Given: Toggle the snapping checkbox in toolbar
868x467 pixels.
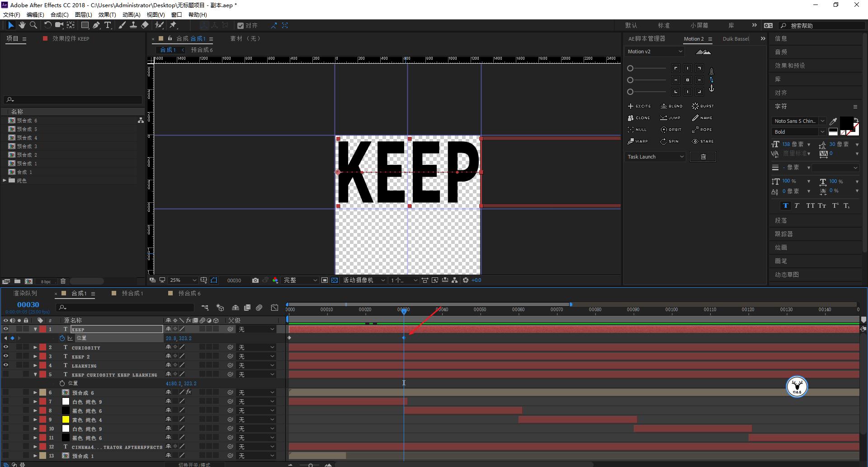Looking at the screenshot, I should pos(241,26).
